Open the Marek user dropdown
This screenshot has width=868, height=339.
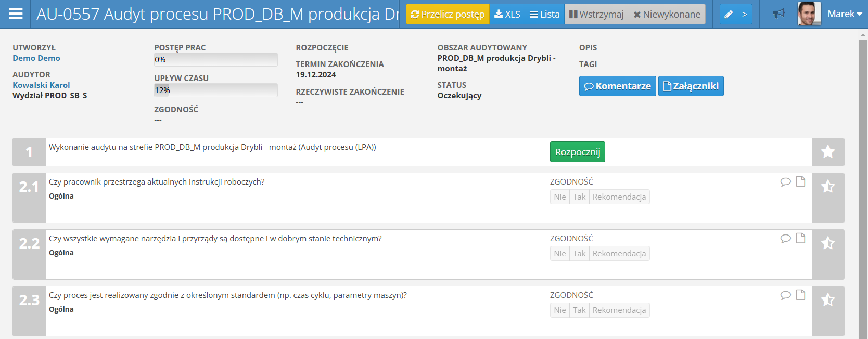(x=844, y=14)
